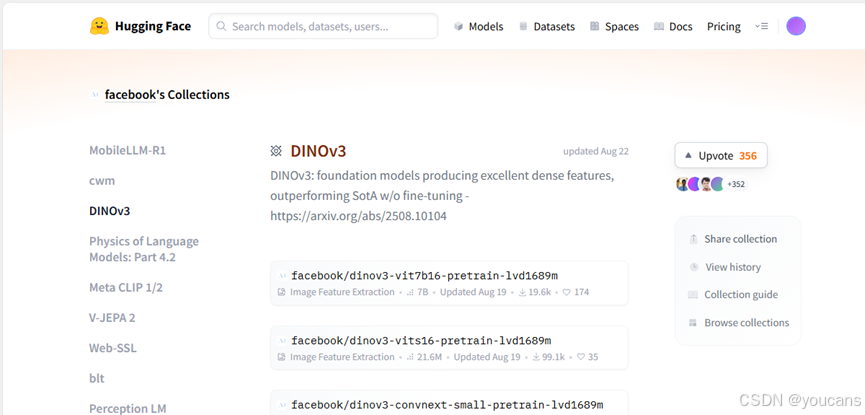Click the Meta logo before facebook's Collections
The image size is (865, 415).
(x=94, y=95)
